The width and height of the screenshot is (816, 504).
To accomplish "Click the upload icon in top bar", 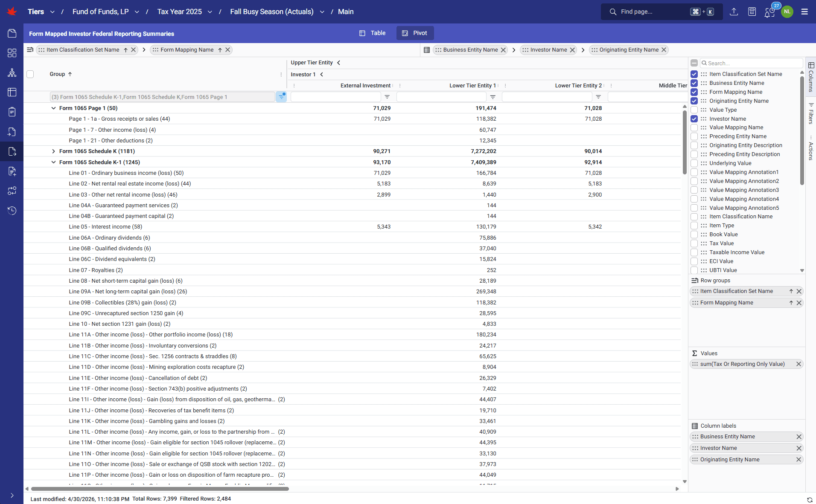I will [x=734, y=12].
